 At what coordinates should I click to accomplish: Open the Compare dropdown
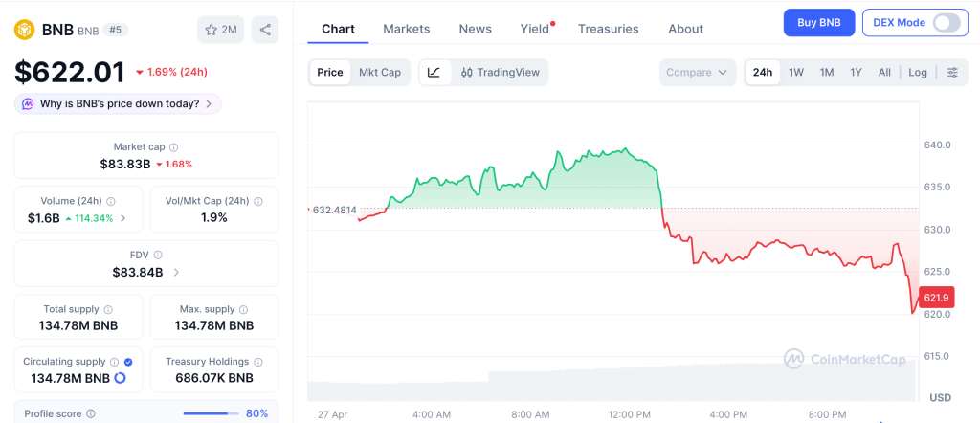coord(697,72)
